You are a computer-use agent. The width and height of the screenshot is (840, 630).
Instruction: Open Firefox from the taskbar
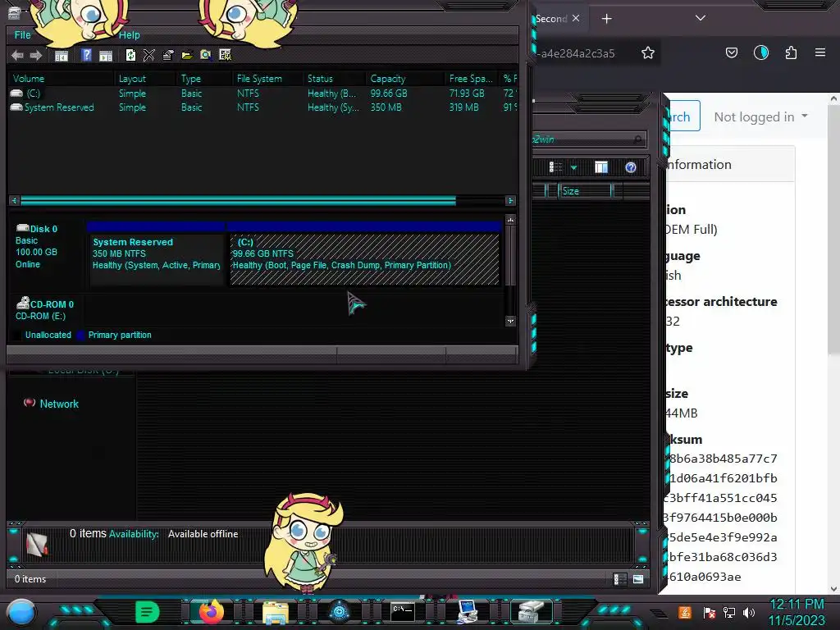click(211, 612)
